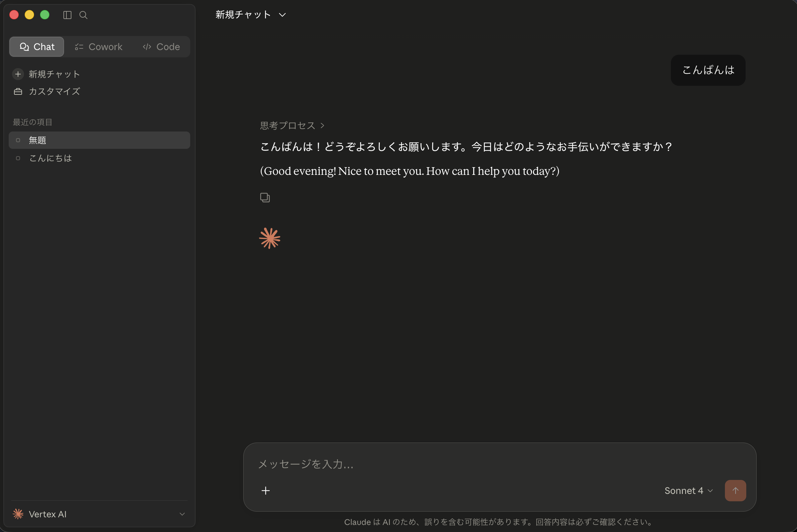Send the message with the arrow button
This screenshot has height=532, width=797.
coord(735,491)
